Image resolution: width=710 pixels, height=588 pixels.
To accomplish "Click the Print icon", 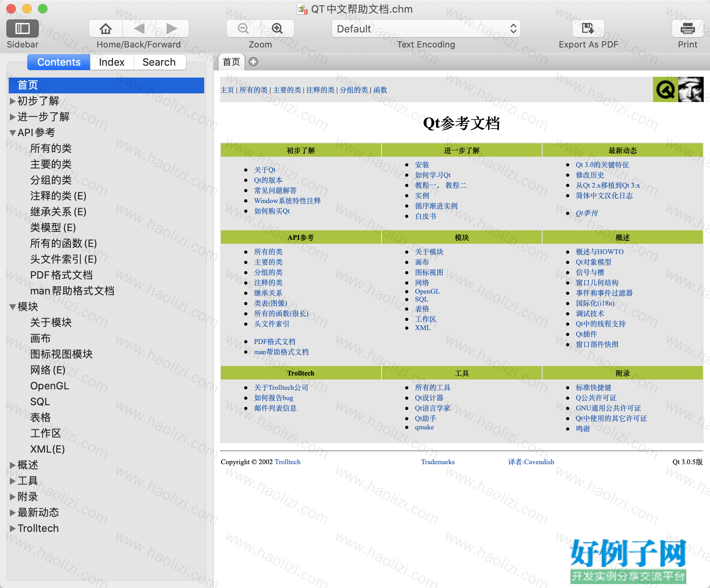I will pos(687,28).
